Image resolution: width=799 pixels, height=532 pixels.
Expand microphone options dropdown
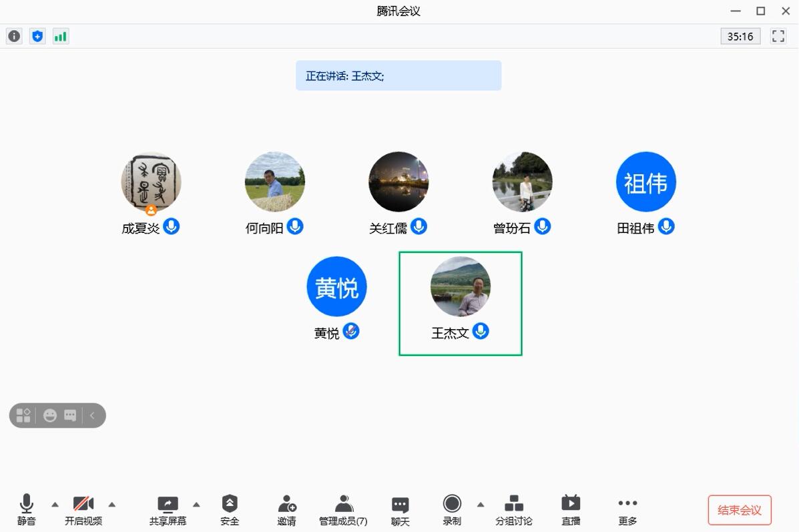pos(55,505)
